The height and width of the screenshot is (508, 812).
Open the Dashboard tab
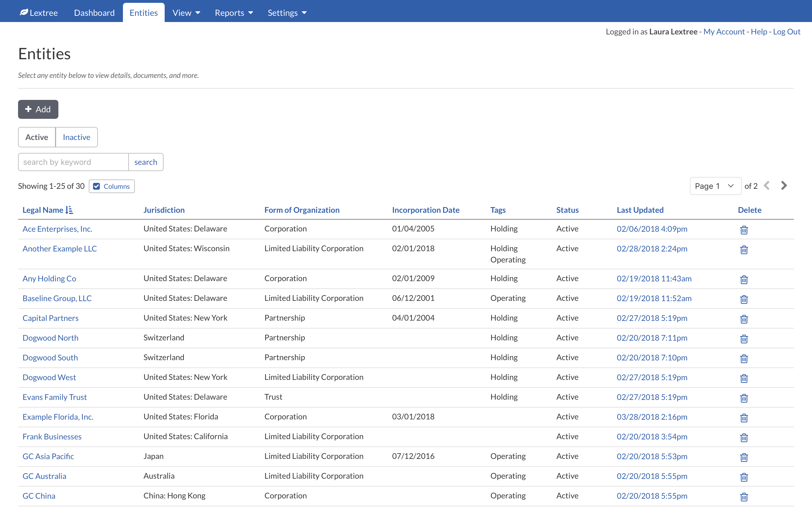tap(94, 13)
